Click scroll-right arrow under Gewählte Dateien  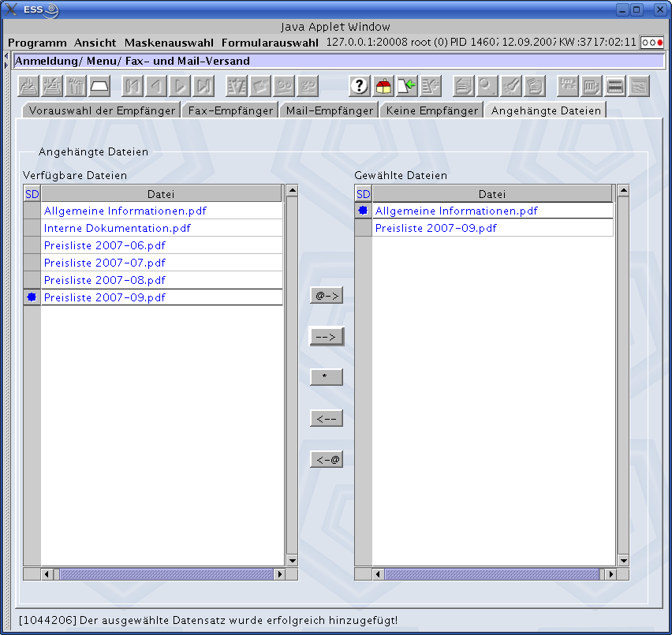click(x=611, y=574)
